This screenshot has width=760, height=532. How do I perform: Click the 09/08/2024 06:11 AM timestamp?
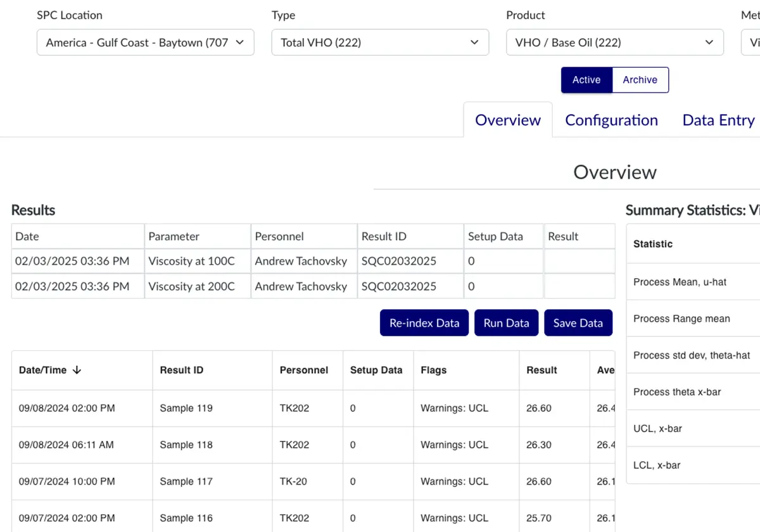click(x=66, y=445)
